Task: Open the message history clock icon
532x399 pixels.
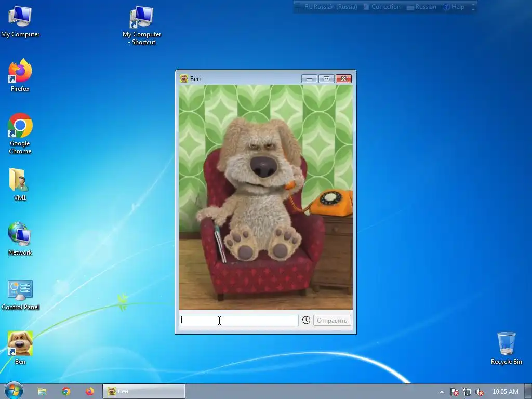Action: (x=305, y=320)
